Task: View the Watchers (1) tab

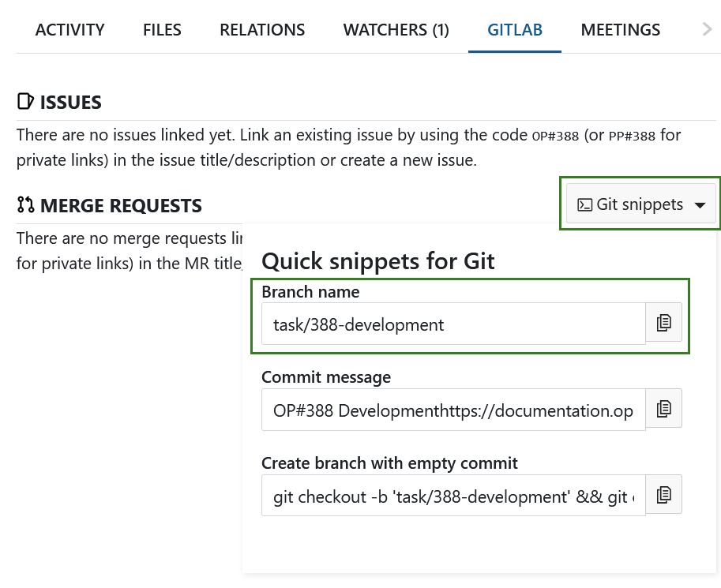Action: (396, 29)
